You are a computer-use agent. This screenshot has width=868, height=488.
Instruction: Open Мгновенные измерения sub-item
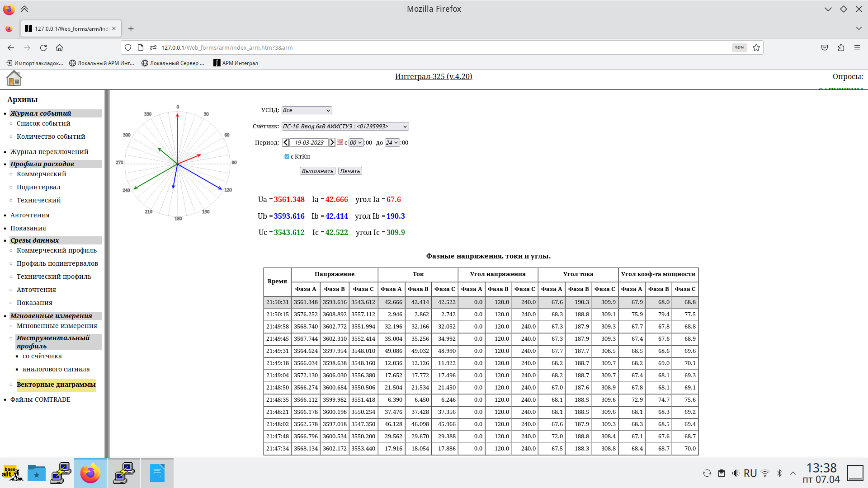(x=57, y=326)
